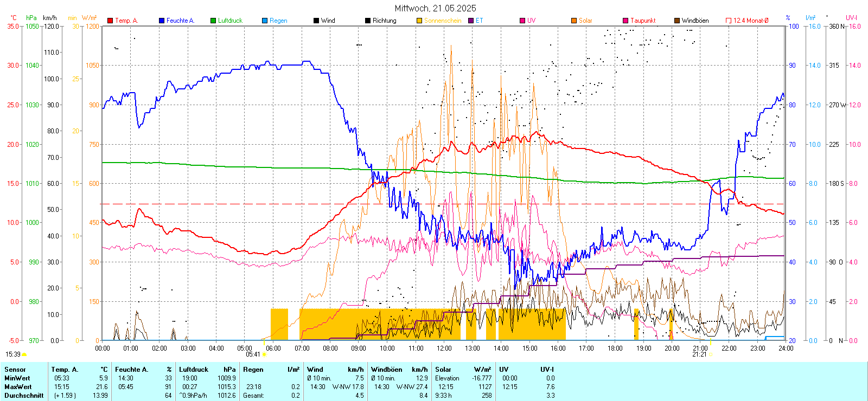The width and height of the screenshot is (868, 401).
Task: Click the Taupunkt legend label
Action: (643, 21)
